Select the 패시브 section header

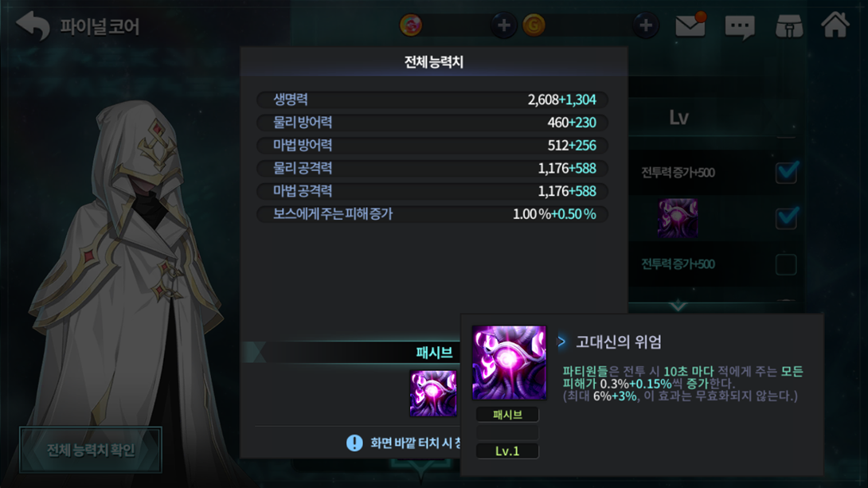tap(434, 353)
